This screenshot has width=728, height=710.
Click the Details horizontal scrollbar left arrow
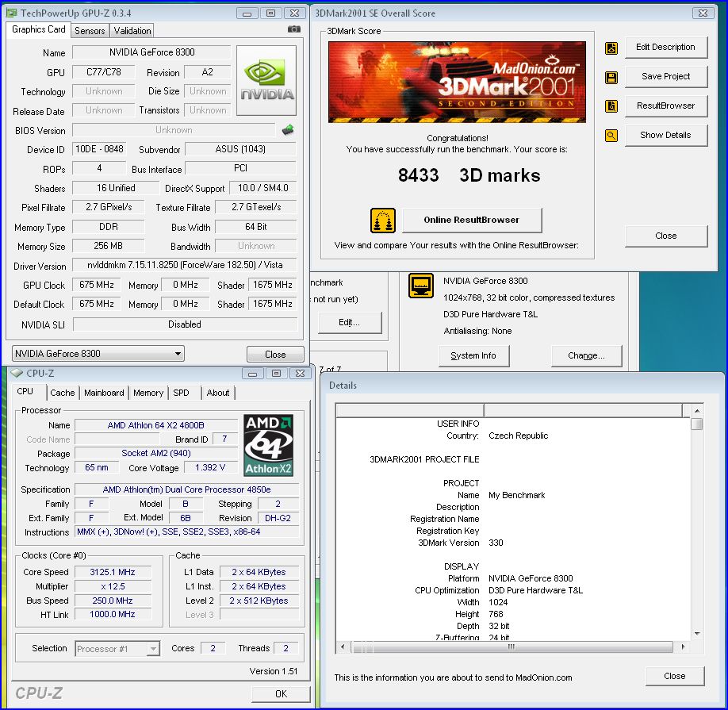pos(343,647)
